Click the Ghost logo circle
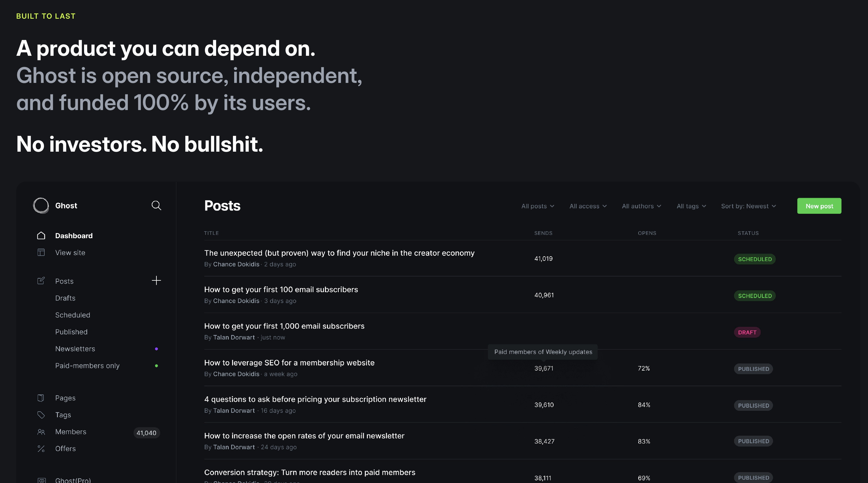The width and height of the screenshot is (868, 483). pyautogui.click(x=41, y=205)
